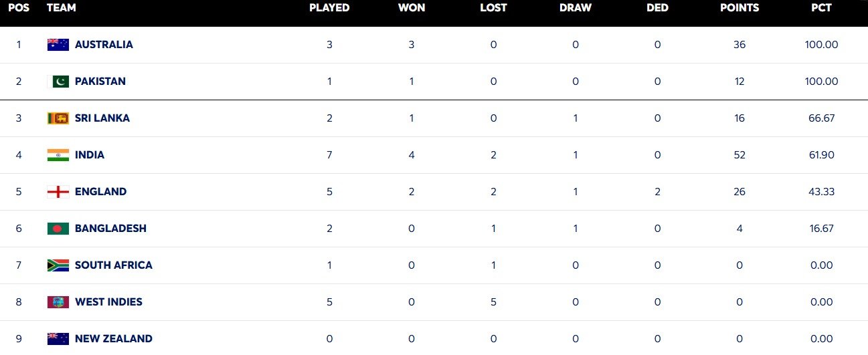Click the DRAW column header
This screenshot has height=355, width=868.
(576, 8)
